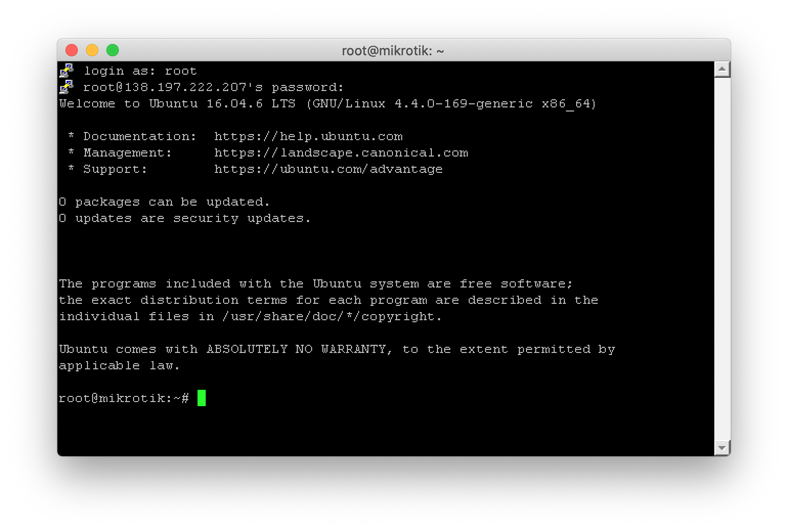Image resolution: width=788 pixels, height=532 pixels.
Task: Click the scrollbar up arrow
Action: tap(722, 69)
